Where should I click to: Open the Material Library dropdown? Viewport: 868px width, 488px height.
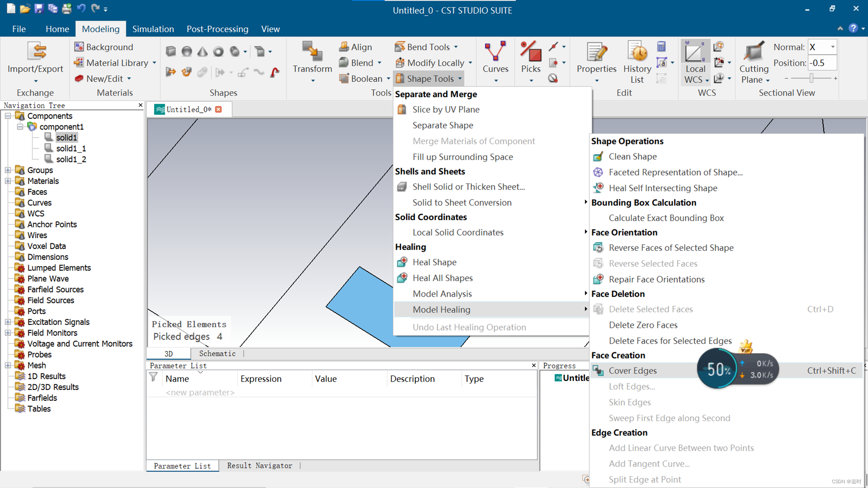click(x=155, y=63)
